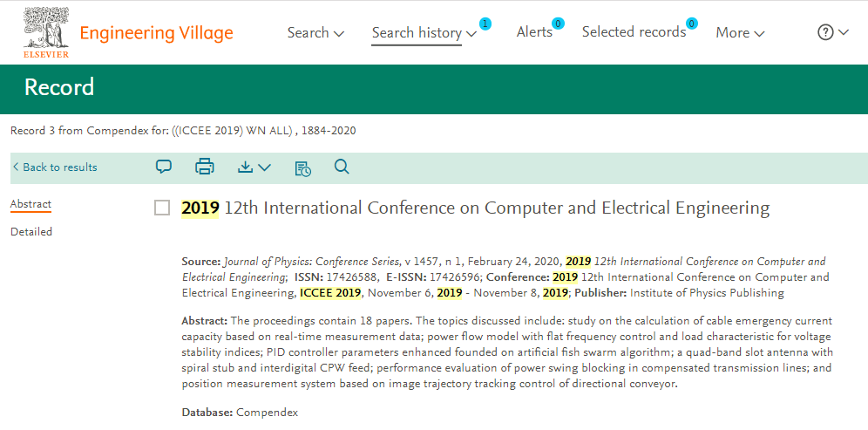Click the comment speech bubble icon
Image resolution: width=868 pixels, height=430 pixels.
[163, 167]
